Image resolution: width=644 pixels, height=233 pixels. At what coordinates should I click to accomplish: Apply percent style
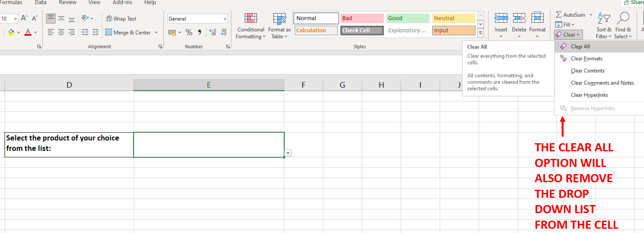coord(189,33)
